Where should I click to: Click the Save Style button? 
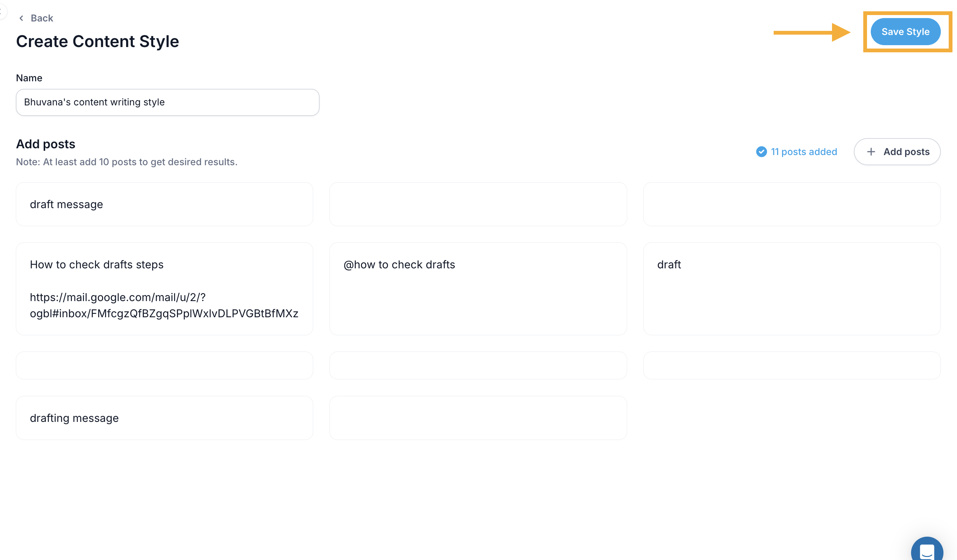[x=905, y=32]
